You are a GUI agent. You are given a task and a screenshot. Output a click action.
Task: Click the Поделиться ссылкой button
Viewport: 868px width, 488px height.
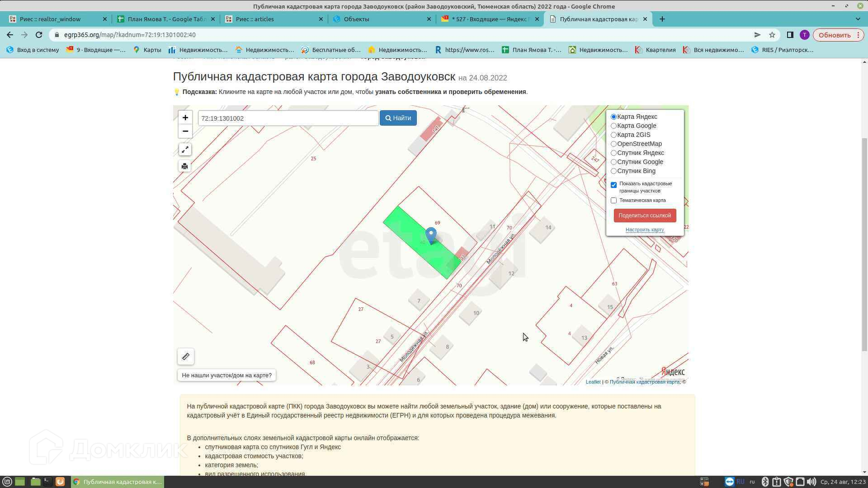(x=644, y=216)
